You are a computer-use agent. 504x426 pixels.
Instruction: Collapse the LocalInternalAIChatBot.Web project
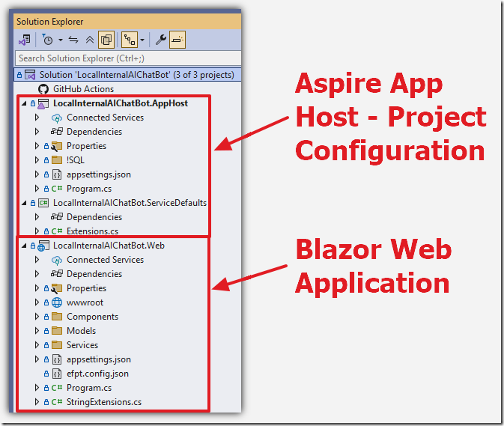[24, 246]
